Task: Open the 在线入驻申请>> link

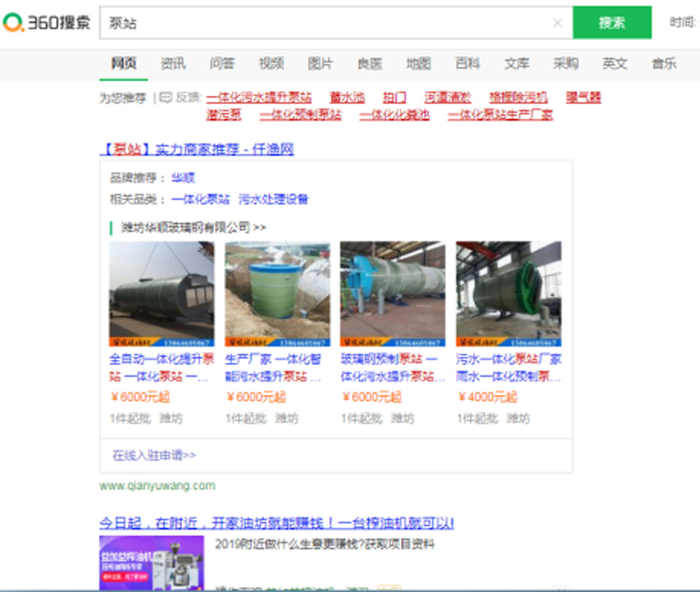Action: pos(154,455)
